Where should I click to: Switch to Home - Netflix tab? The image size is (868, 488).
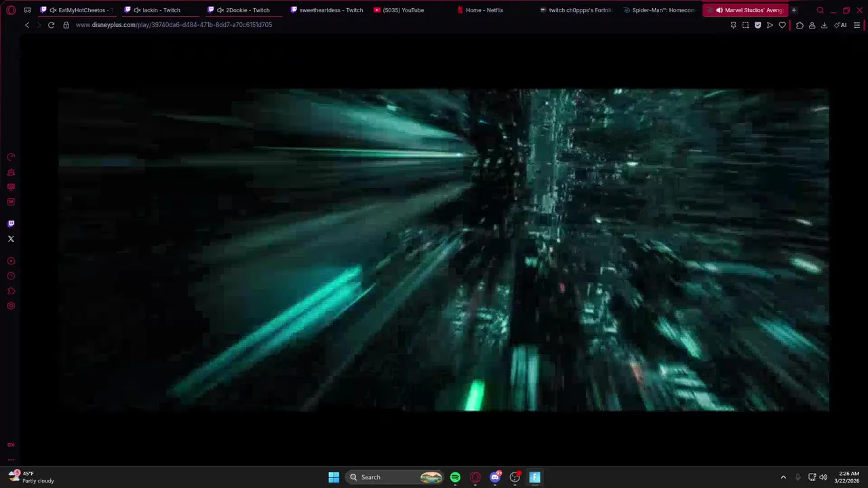pyautogui.click(x=494, y=10)
